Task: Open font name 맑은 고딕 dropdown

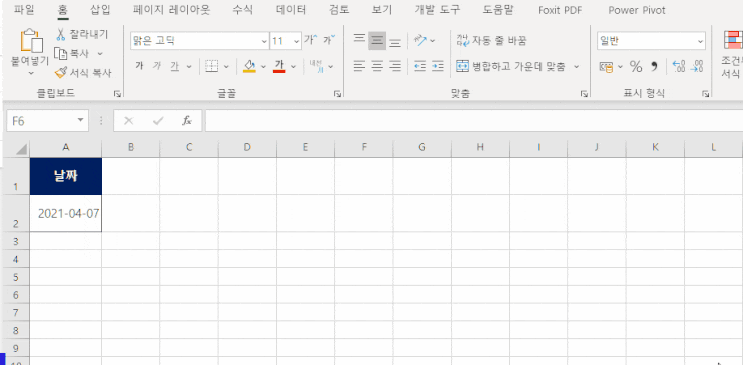Action: 264,41
